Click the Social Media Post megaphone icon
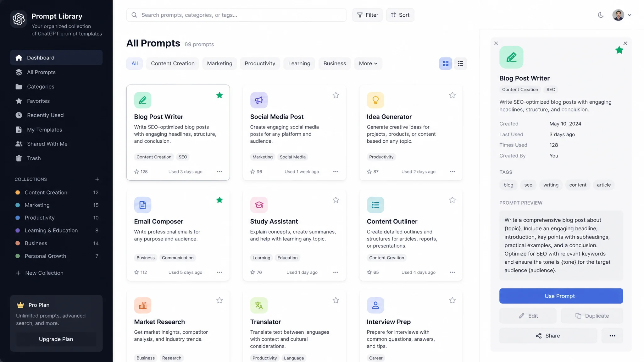The image size is (644, 362). (x=259, y=100)
